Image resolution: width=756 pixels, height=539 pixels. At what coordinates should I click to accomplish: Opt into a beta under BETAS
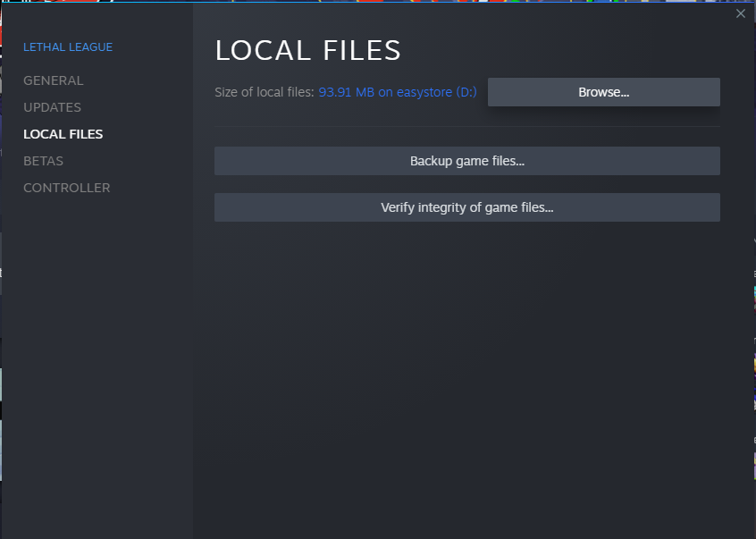[x=43, y=161]
